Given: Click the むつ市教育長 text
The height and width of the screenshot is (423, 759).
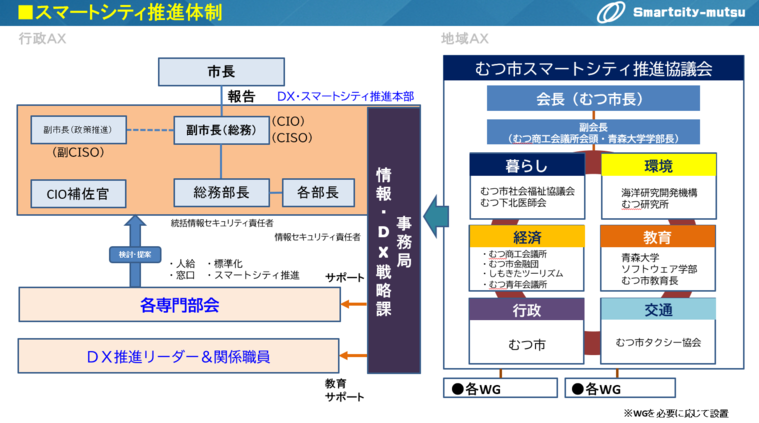Looking at the screenshot, I should (650, 281).
